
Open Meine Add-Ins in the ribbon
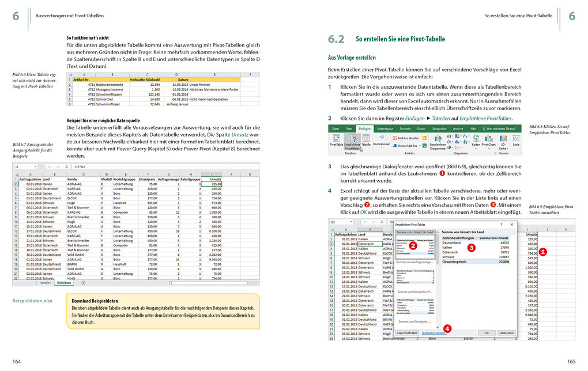point(407,146)
